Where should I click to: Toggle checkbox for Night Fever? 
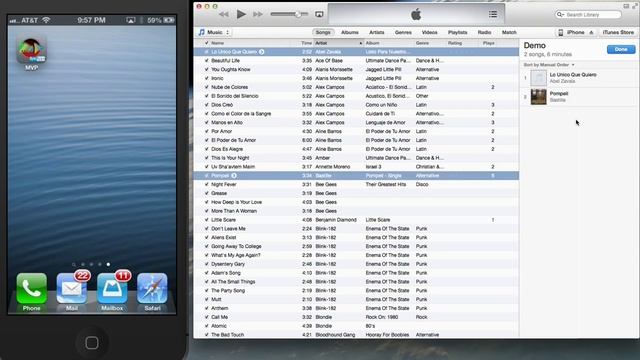pos(207,184)
